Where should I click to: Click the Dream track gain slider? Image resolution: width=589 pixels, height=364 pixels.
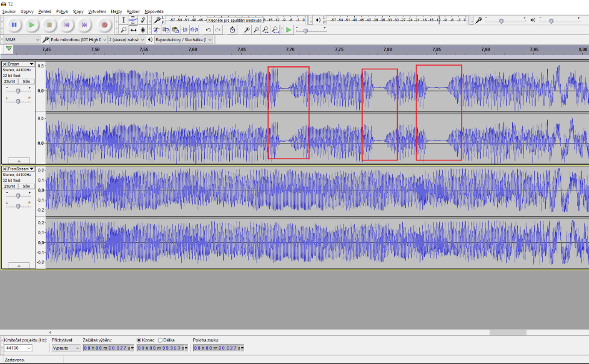coord(18,90)
